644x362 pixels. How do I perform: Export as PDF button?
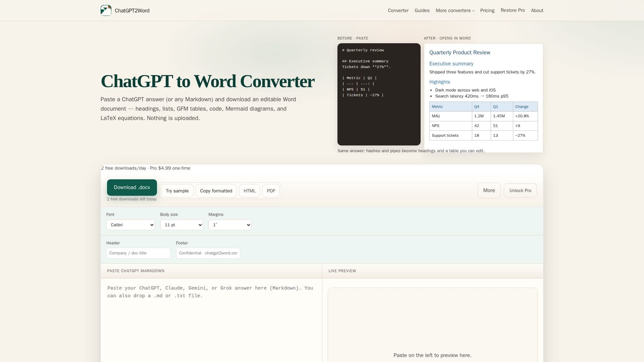pos(271,191)
